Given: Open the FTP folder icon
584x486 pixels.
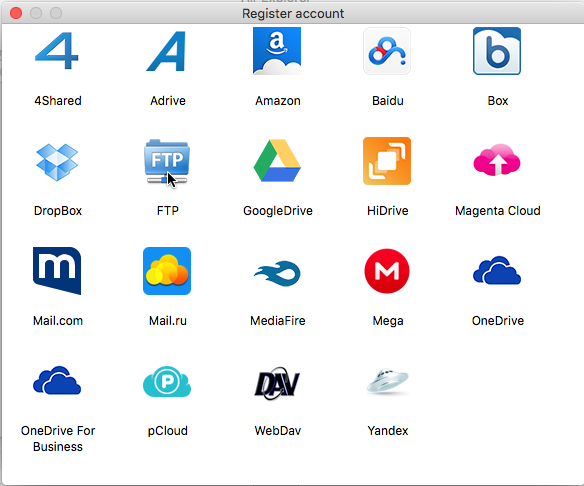Looking at the screenshot, I should coord(167,161).
